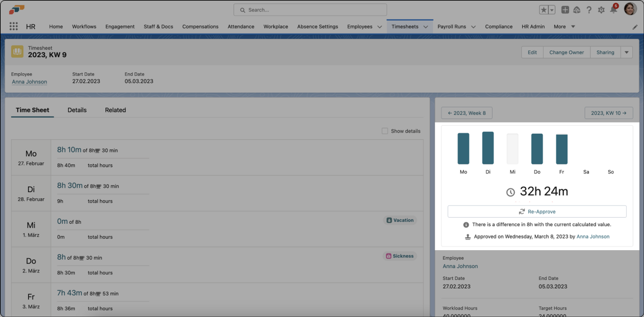This screenshot has width=644, height=317.
Task: Switch to the Details tab
Action: click(77, 110)
